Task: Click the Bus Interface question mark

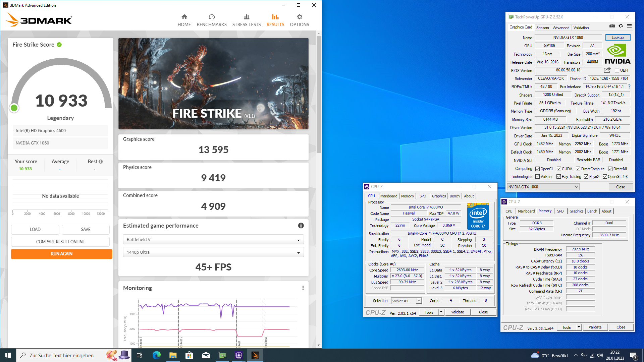Action: 629,86
